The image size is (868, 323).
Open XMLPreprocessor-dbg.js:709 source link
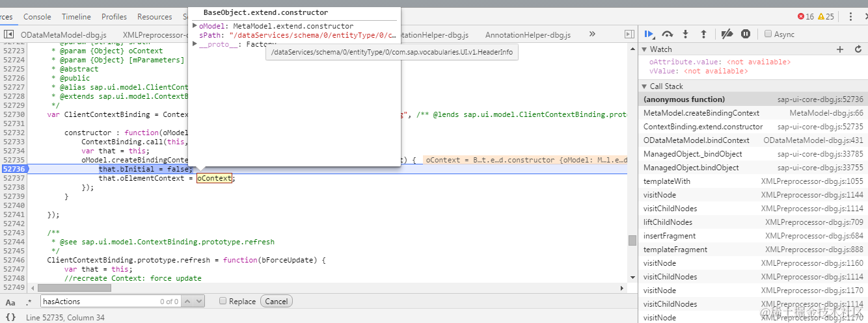point(814,222)
